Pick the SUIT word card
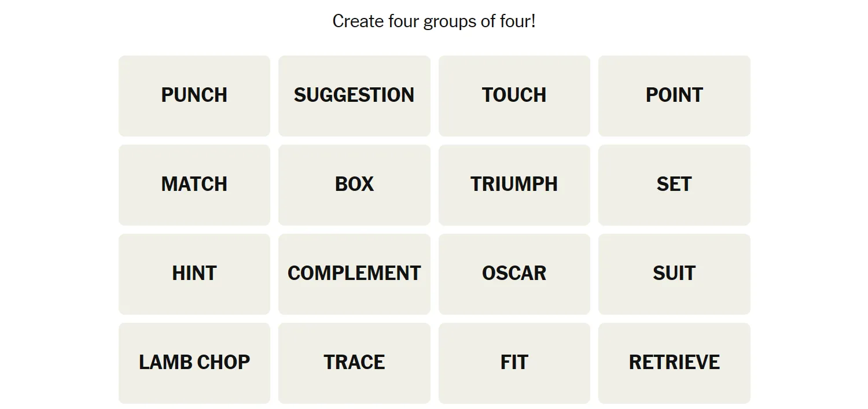Screen dimensions: 868x409 pyautogui.click(x=674, y=274)
